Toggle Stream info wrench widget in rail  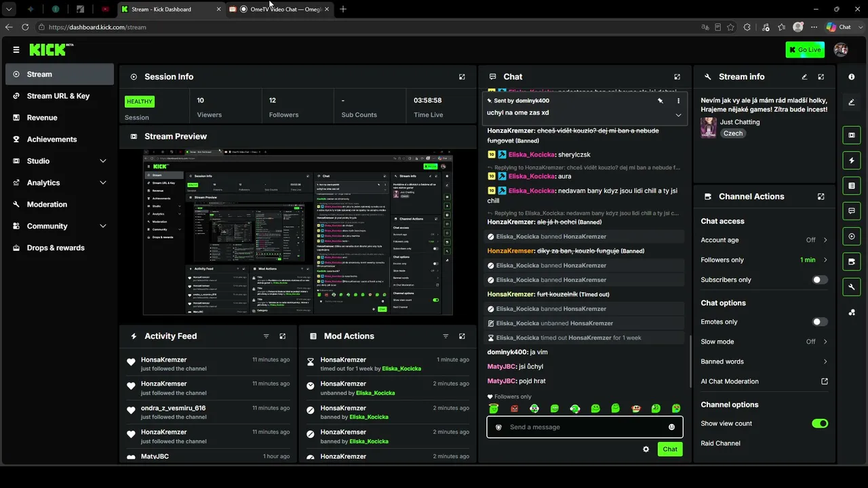pos(852,287)
